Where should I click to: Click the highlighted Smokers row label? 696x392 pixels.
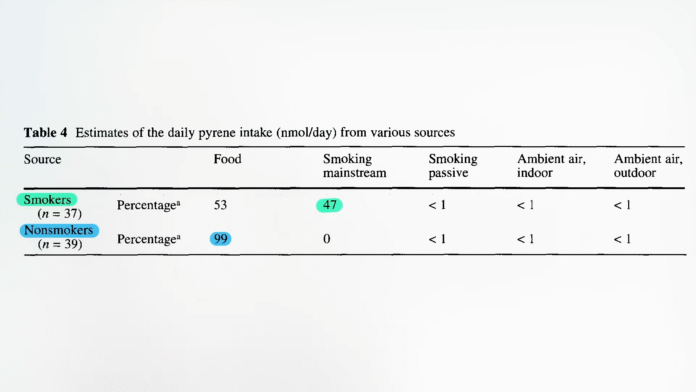pyautogui.click(x=47, y=200)
